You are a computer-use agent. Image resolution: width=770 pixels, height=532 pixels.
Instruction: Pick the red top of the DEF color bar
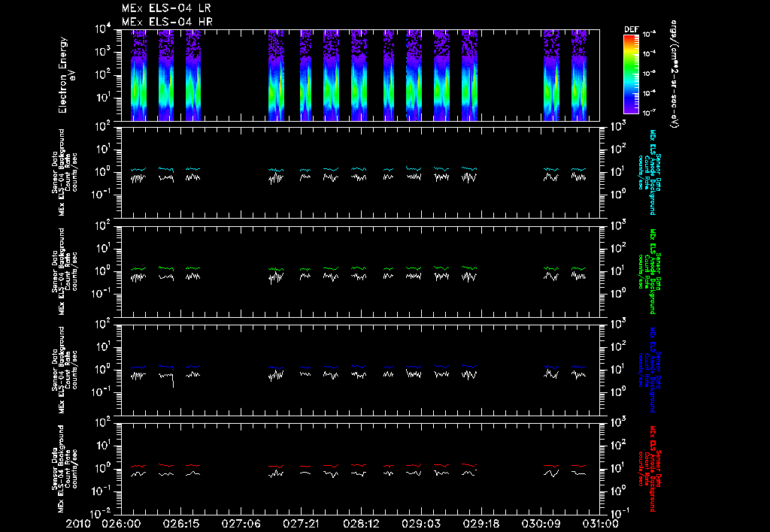[631, 39]
